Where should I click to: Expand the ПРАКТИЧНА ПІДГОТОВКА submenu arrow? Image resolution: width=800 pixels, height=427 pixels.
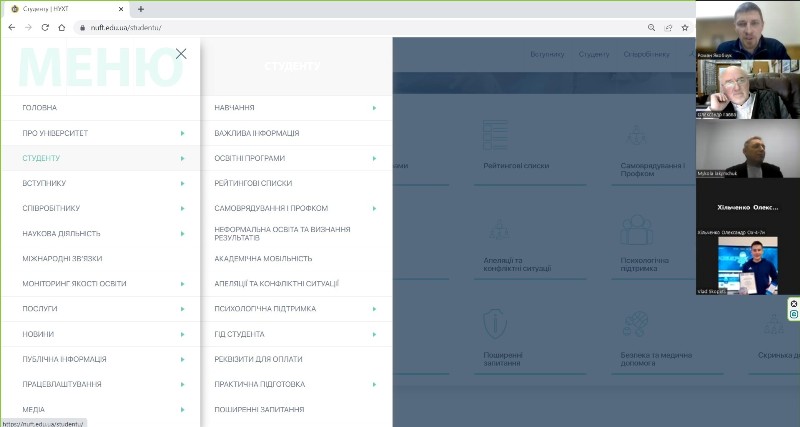tap(374, 384)
